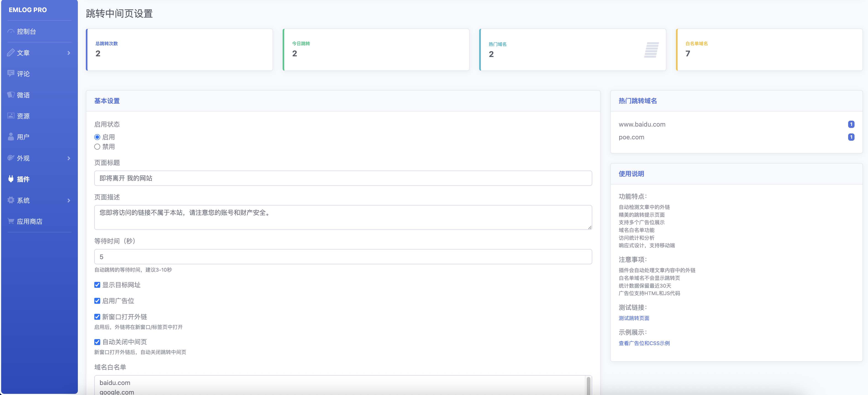Expand the 系统 menu chevron
This screenshot has height=395, width=868.
[x=69, y=200]
